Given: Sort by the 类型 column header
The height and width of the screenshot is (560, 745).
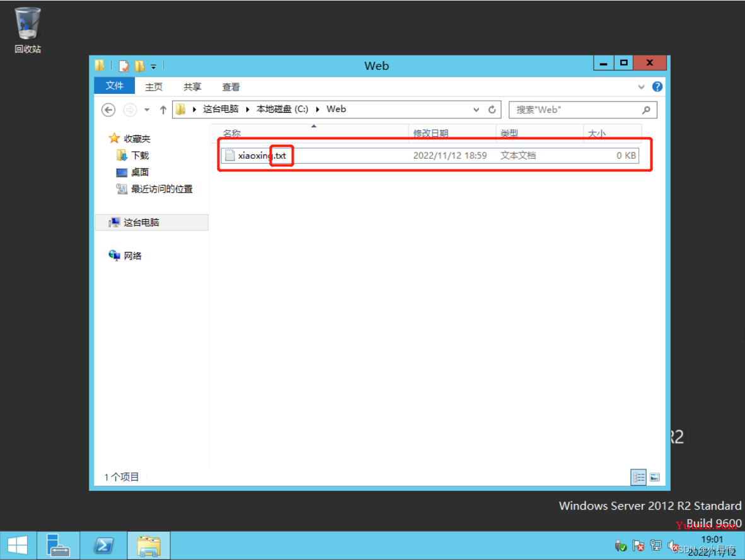Looking at the screenshot, I should pyautogui.click(x=540, y=132).
